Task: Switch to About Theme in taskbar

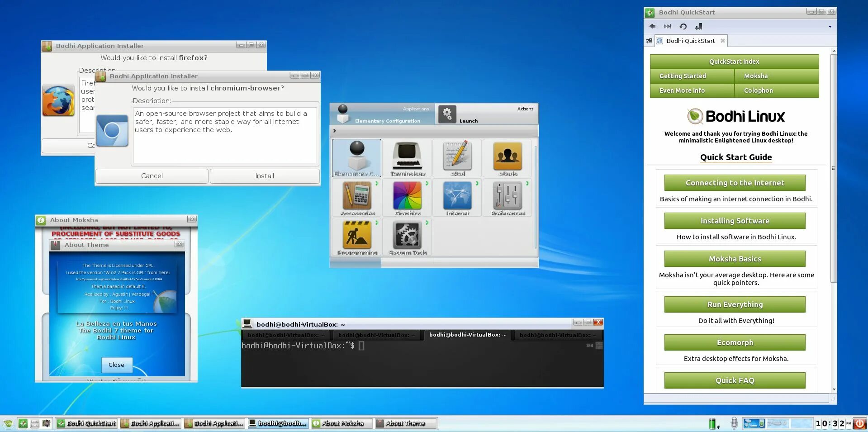Action: pos(405,423)
